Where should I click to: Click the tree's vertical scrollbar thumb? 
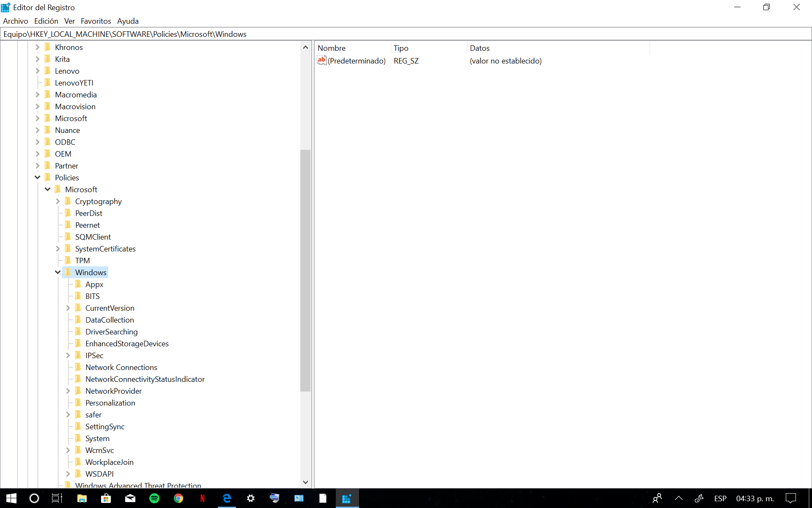click(x=305, y=271)
